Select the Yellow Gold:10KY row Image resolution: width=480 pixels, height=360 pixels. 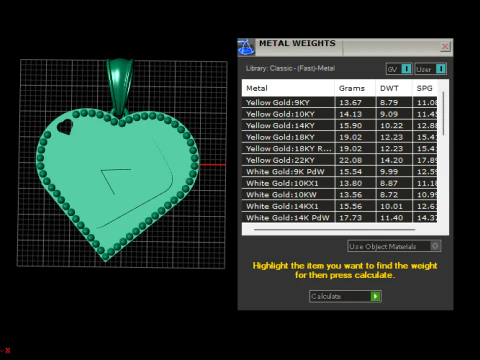(x=339, y=114)
